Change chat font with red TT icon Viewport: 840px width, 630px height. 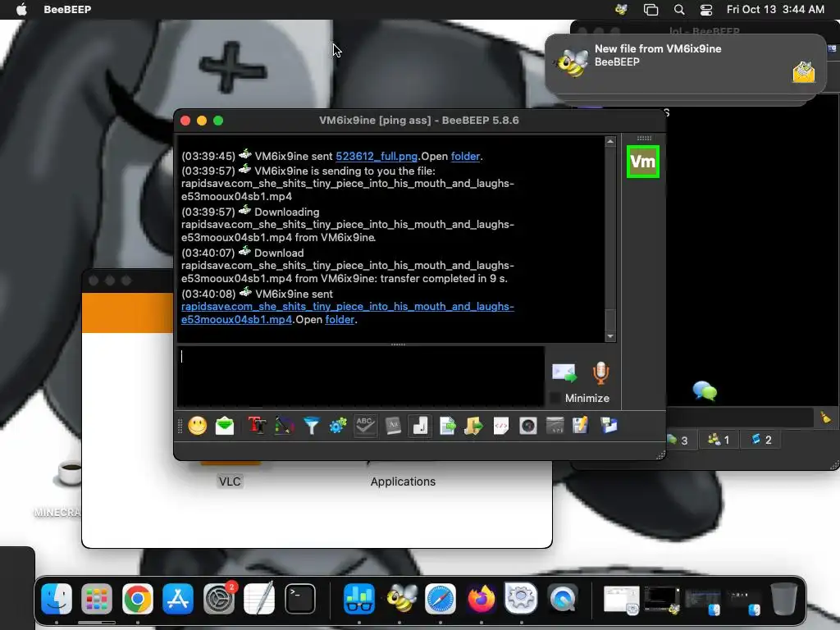pos(257,426)
